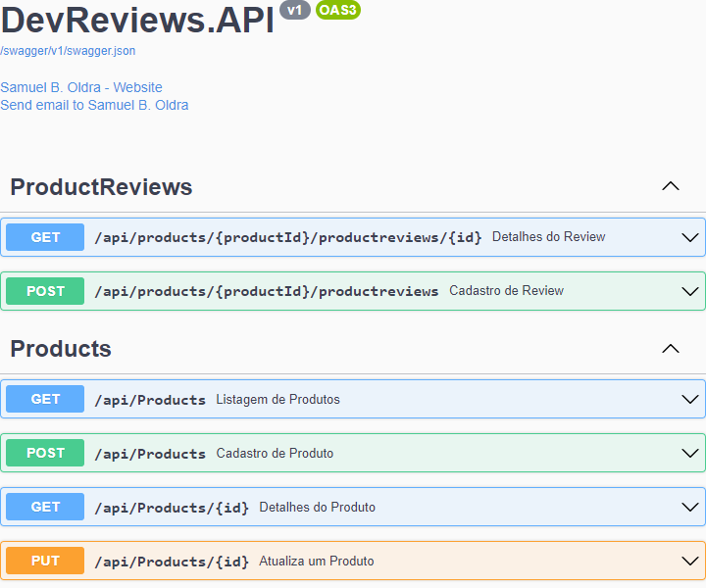The height and width of the screenshot is (588, 706).
Task: Click GET badge for Listagem de Produtos
Action: coord(45,399)
